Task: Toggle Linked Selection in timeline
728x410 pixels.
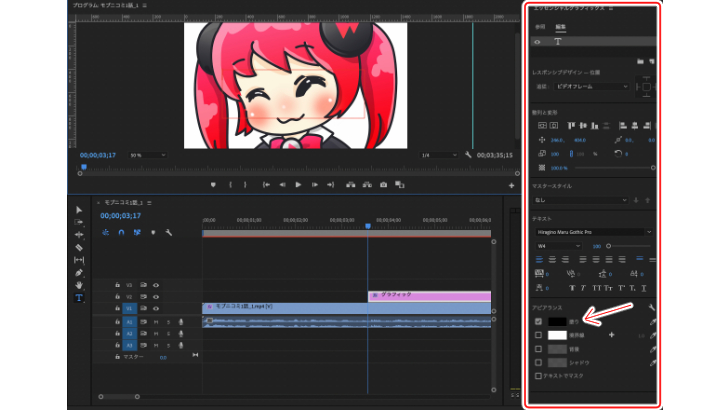Action: [x=137, y=232]
